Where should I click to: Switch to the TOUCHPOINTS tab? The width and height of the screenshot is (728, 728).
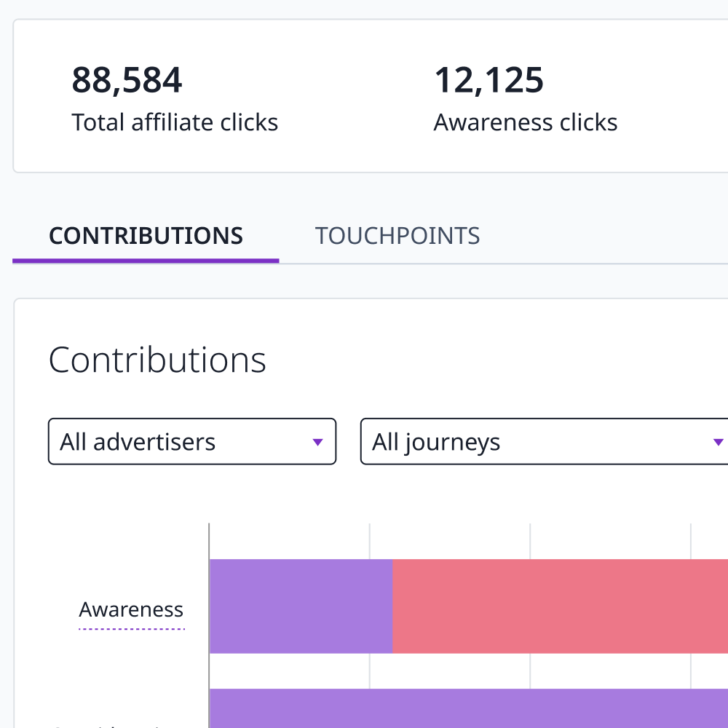pos(397,236)
